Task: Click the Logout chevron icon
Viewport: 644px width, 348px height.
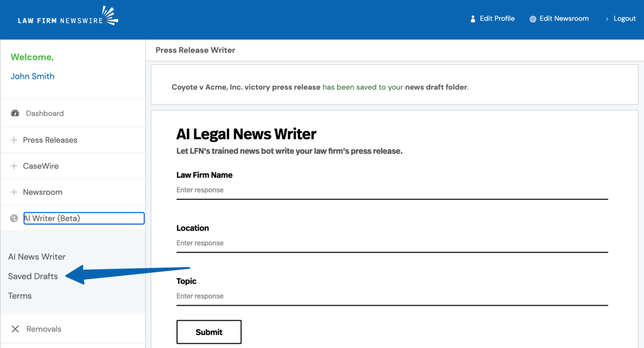Action: coord(607,19)
